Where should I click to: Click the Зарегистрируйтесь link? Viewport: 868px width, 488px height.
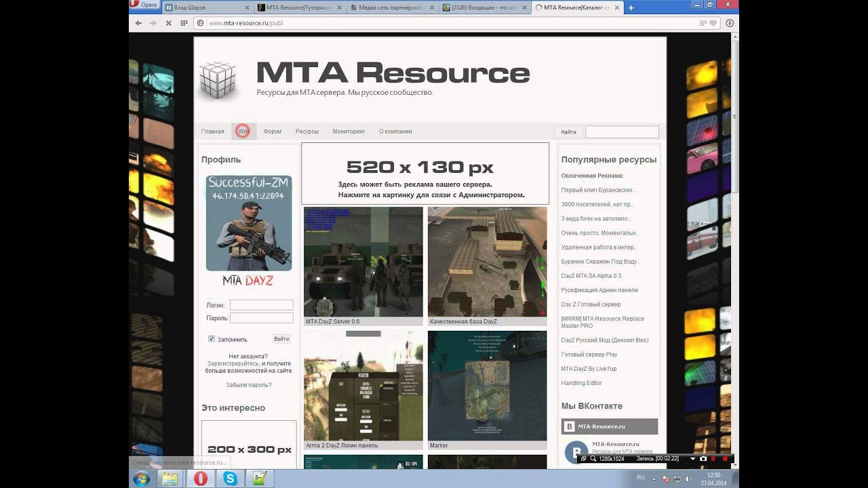coord(233,364)
